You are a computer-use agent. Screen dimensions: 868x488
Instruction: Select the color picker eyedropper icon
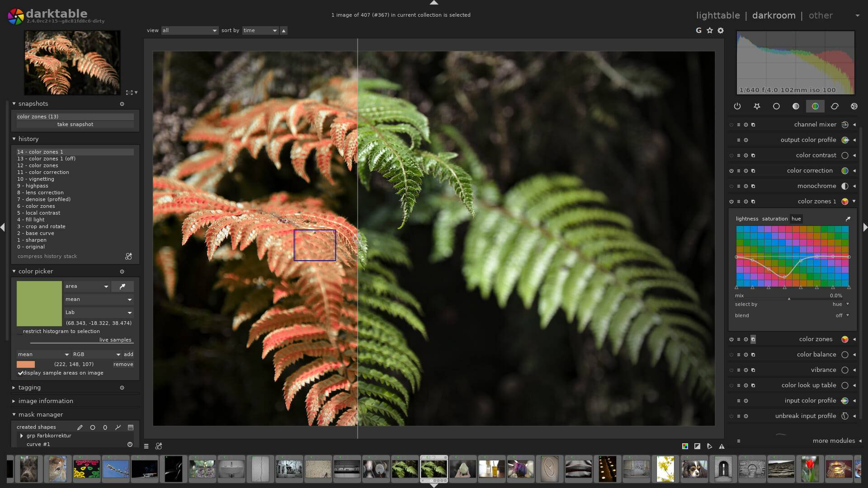point(122,286)
